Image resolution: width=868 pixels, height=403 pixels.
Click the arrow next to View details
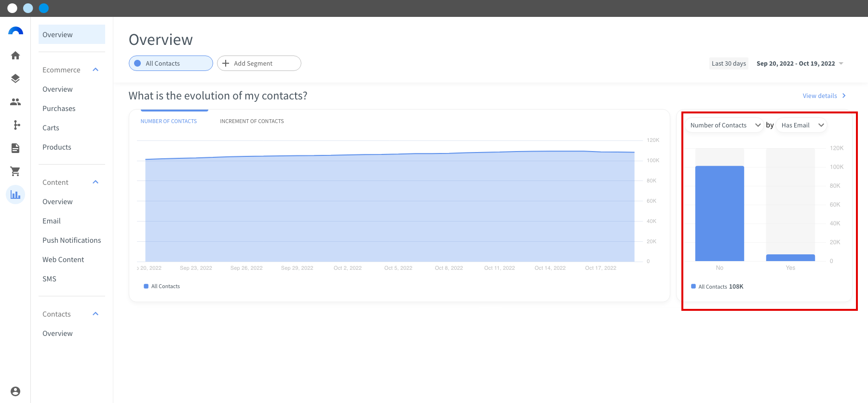pyautogui.click(x=844, y=96)
